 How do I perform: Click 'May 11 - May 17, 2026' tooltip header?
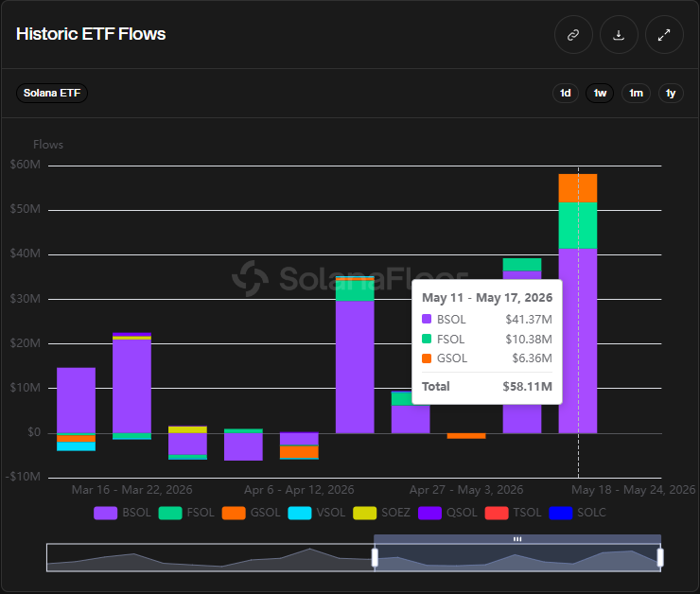(x=487, y=298)
